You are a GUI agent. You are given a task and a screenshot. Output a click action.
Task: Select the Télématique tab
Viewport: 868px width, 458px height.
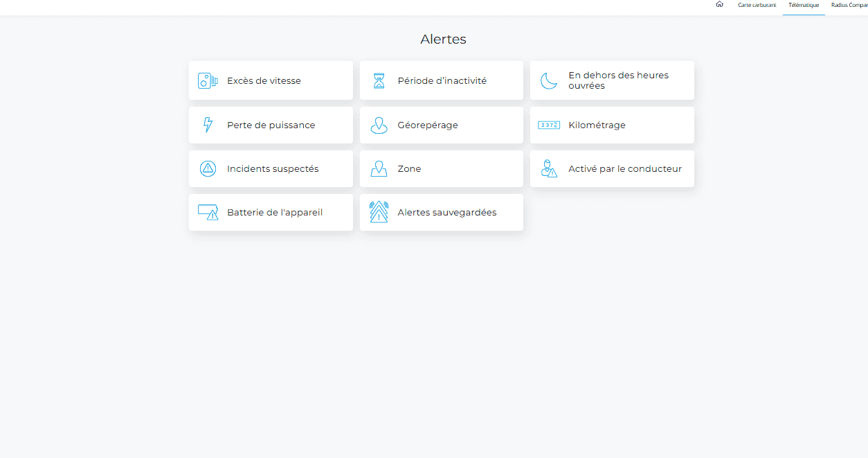(x=804, y=5)
